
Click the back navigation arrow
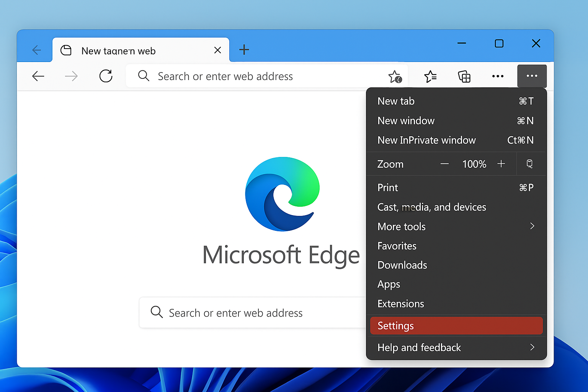tap(38, 76)
